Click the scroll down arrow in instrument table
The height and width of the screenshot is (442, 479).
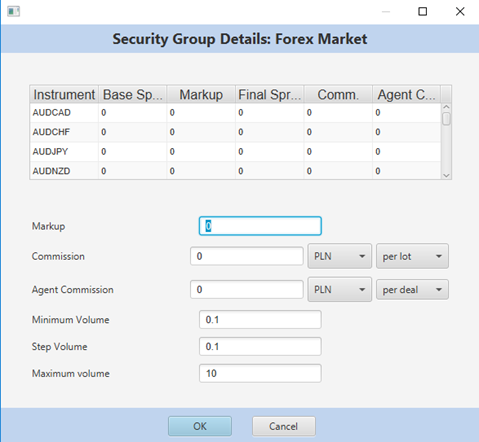pyautogui.click(x=446, y=175)
